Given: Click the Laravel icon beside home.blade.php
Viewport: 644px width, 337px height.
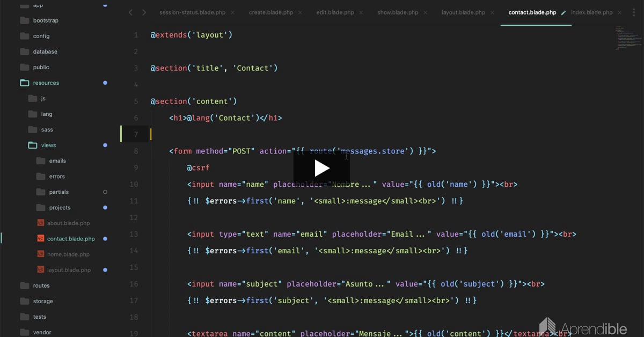Looking at the screenshot, I should (x=40, y=254).
